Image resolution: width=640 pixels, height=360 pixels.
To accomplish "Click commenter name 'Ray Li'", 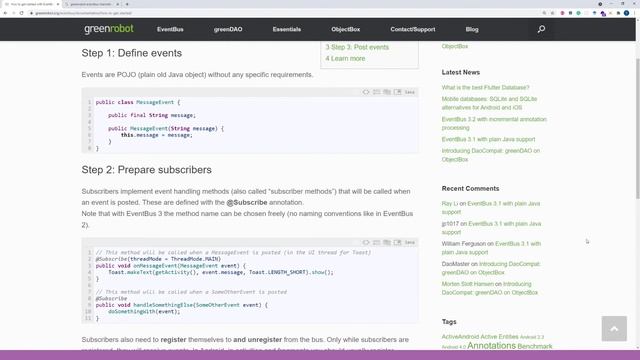I will pos(450,203).
